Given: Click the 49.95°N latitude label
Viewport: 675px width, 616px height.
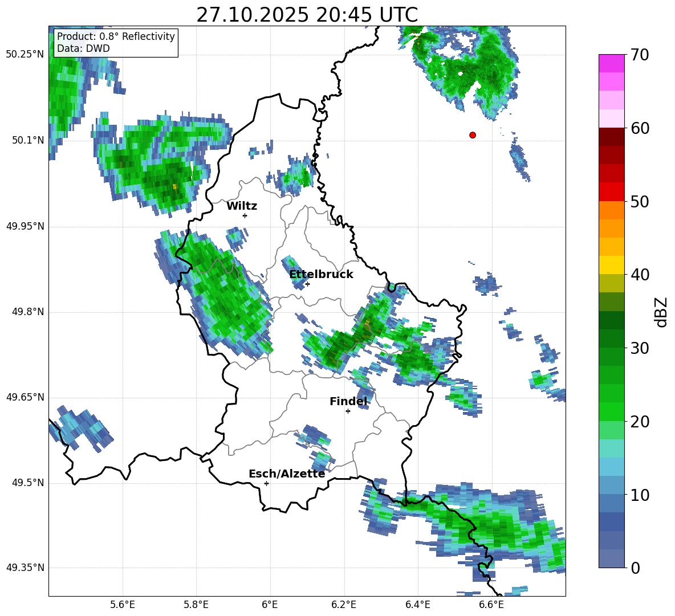Looking at the screenshot, I should (25, 226).
